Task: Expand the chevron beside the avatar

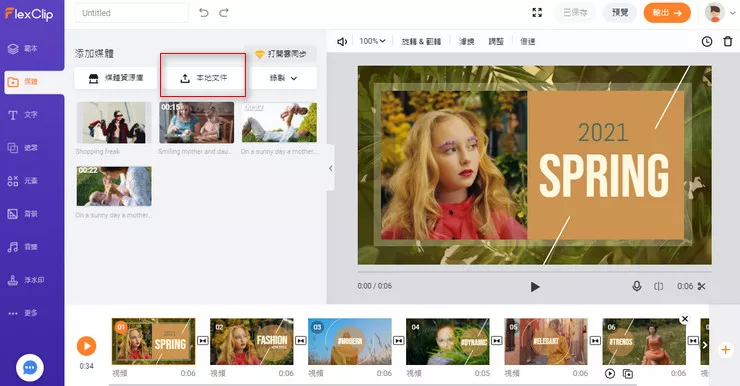Action: [x=733, y=13]
